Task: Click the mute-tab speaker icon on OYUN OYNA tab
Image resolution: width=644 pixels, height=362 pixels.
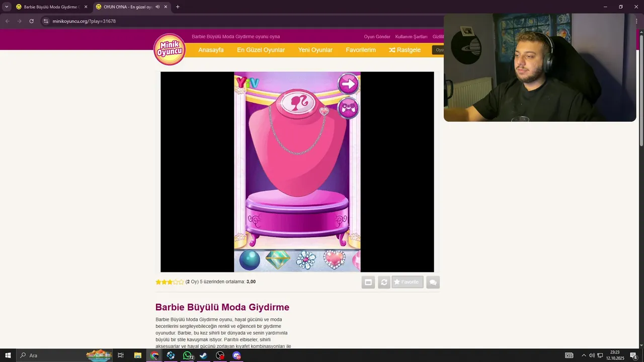Action: (157, 7)
